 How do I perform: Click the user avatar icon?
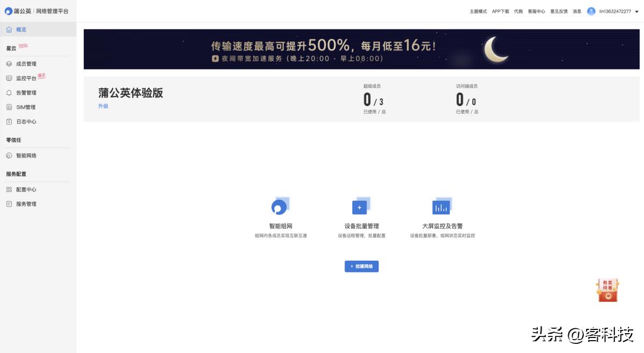591,11
